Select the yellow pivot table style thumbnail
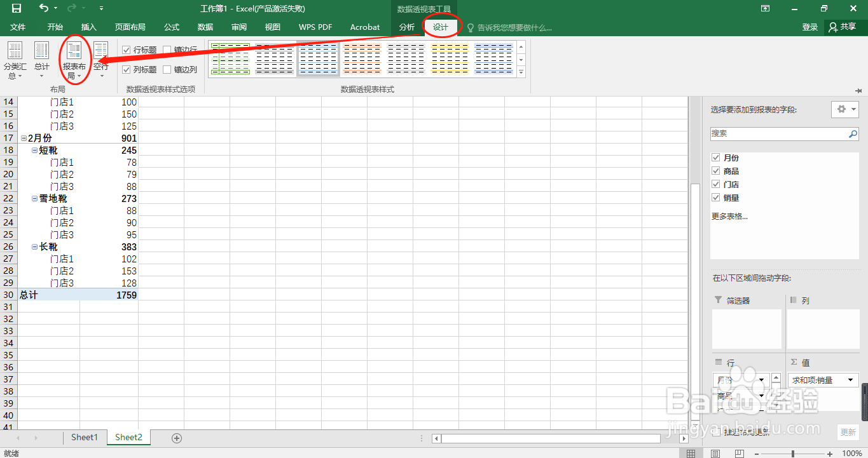 pos(450,59)
